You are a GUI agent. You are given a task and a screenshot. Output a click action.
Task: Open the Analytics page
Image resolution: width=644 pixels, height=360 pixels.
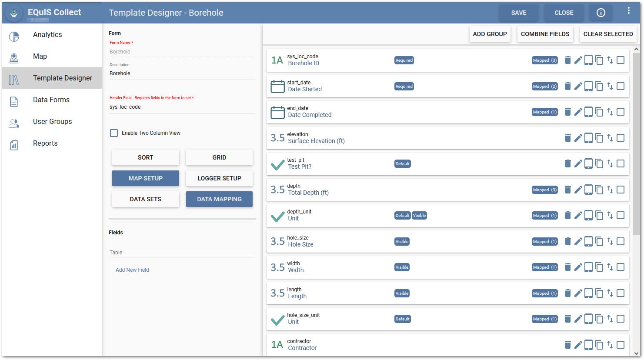pos(52,35)
